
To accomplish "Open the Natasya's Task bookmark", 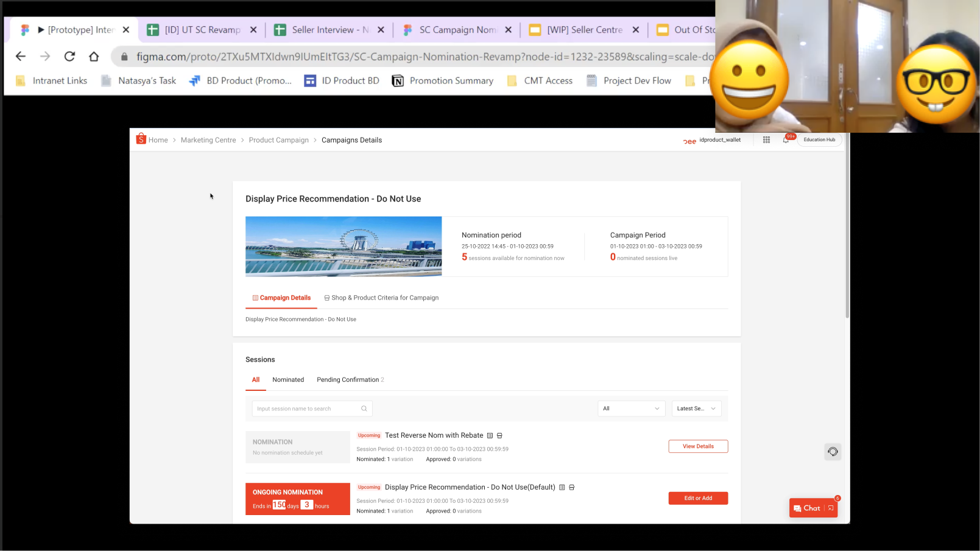I will (139, 80).
